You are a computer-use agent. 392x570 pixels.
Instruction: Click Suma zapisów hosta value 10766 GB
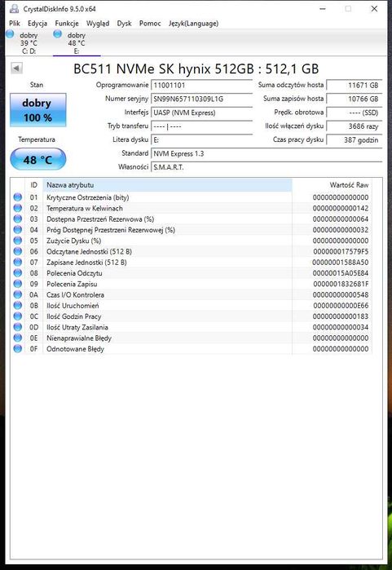pos(355,99)
